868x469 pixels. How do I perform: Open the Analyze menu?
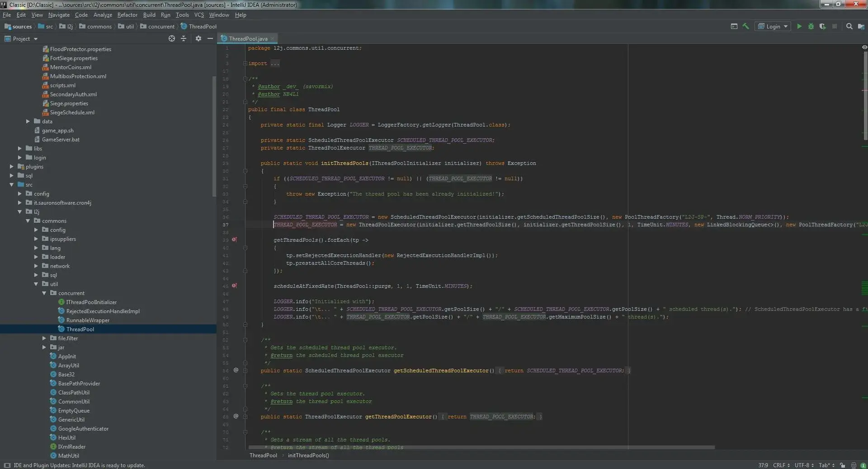[x=103, y=15]
